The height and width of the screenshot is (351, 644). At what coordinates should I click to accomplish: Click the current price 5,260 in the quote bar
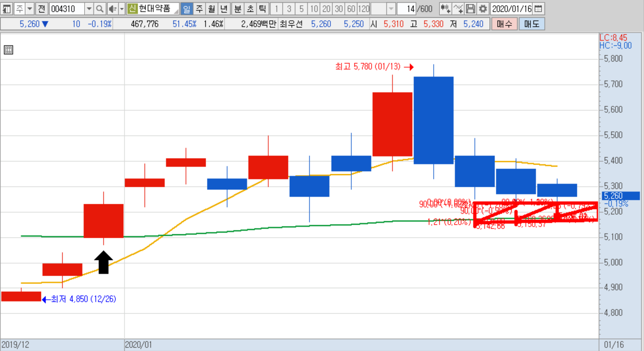coord(29,24)
